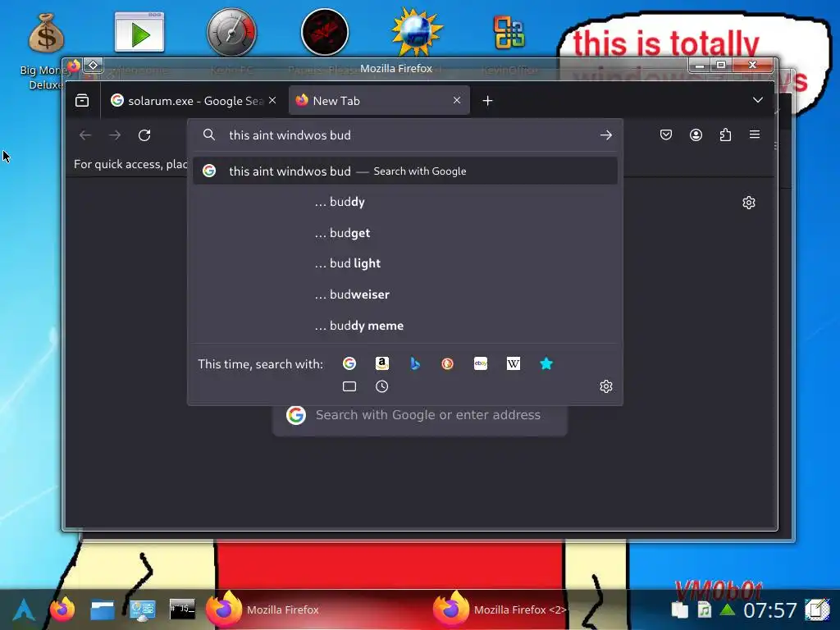Open the sun globe desktop icon
Image resolution: width=840 pixels, height=630 pixels.
click(417, 32)
